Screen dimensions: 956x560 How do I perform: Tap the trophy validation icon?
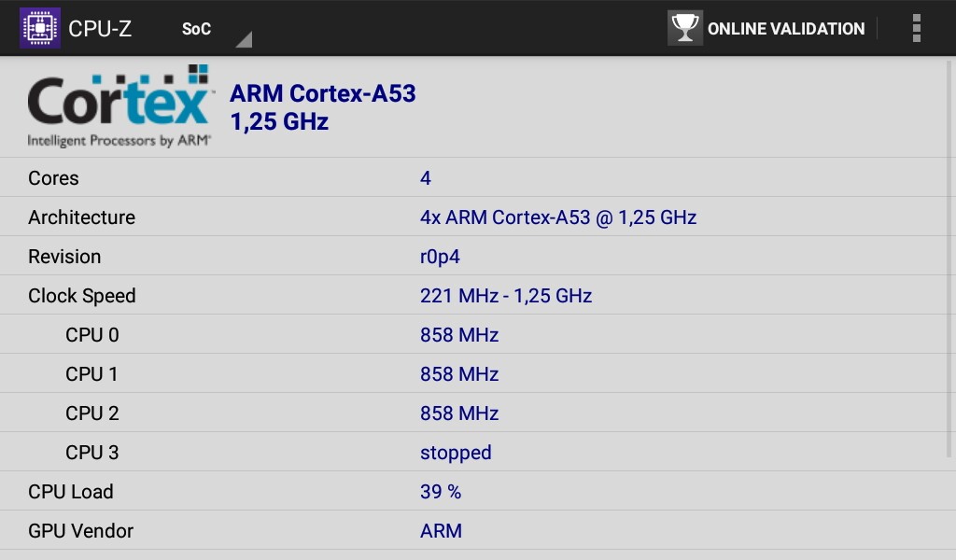pos(684,28)
